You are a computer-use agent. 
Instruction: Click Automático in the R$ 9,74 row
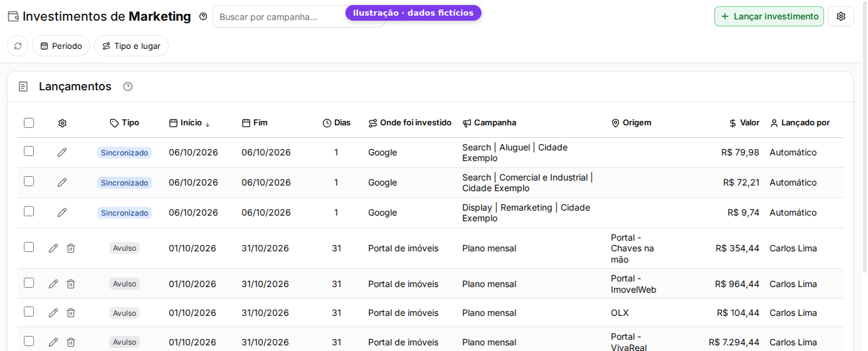point(793,212)
